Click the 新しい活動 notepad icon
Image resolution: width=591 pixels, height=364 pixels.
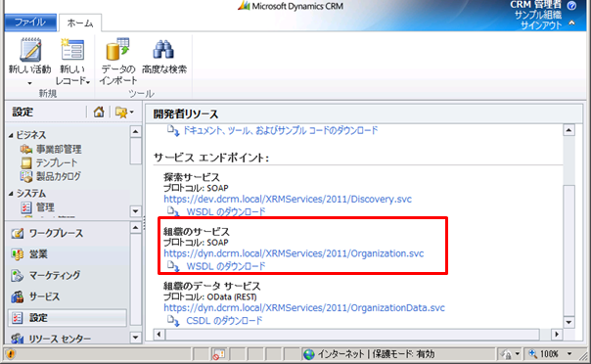pos(29,50)
